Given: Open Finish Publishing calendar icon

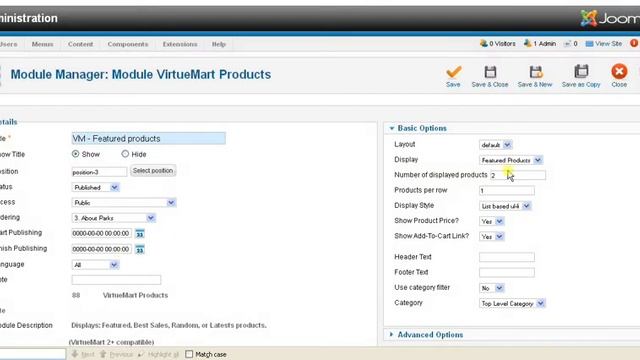Looking at the screenshot, I should (140, 249).
